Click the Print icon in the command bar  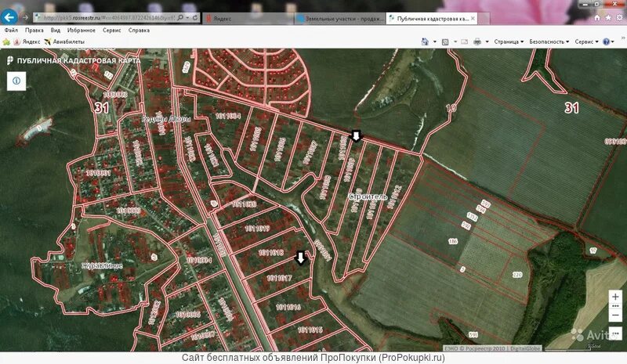477,41
